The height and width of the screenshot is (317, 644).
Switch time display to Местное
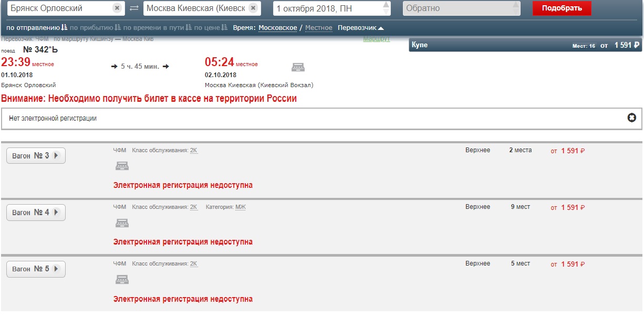point(318,28)
